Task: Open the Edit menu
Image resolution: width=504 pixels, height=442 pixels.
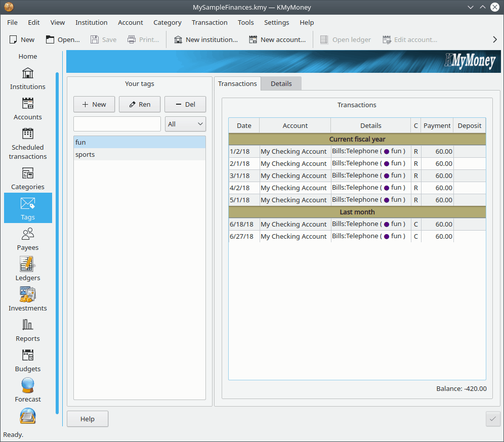Action: 34,22
